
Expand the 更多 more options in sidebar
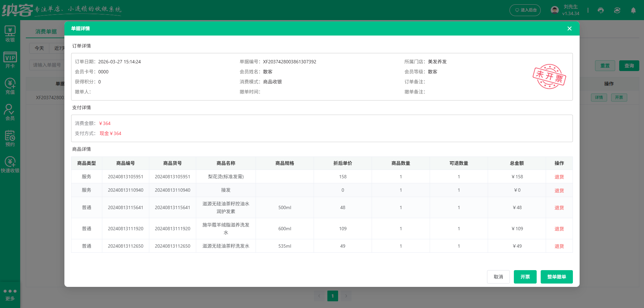click(10, 294)
